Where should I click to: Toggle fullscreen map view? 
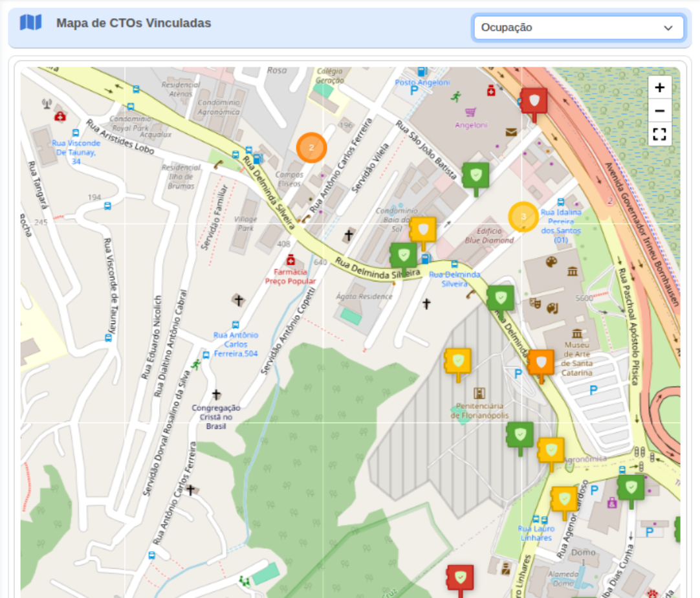(659, 134)
